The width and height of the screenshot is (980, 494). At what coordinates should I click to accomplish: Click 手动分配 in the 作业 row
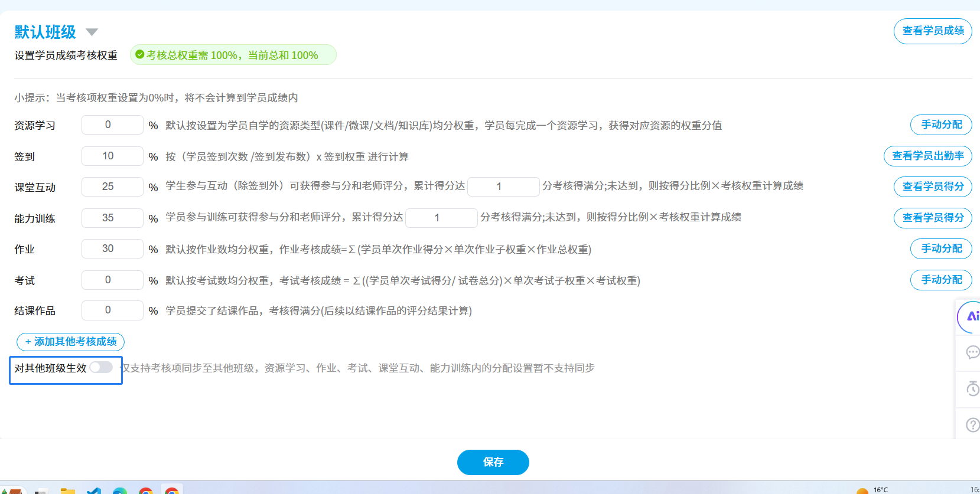pos(941,248)
